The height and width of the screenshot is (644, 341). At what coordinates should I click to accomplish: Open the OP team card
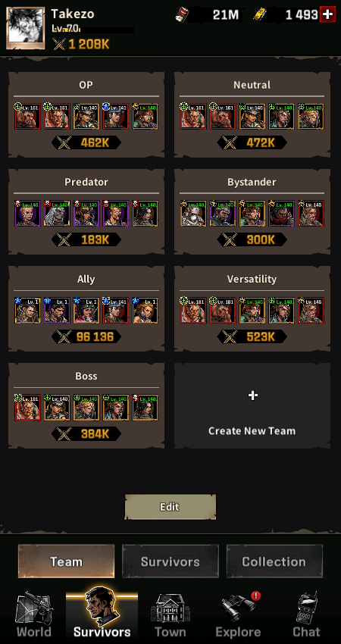(86, 114)
